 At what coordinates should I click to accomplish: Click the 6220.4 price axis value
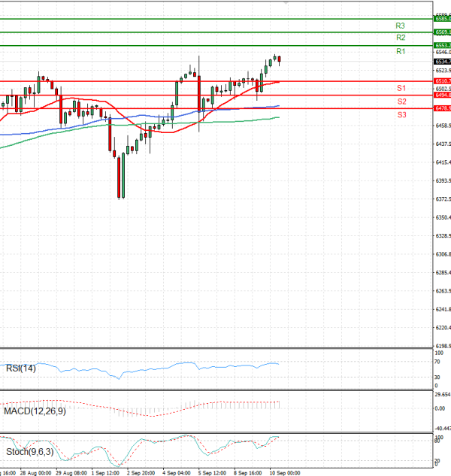(x=443, y=328)
